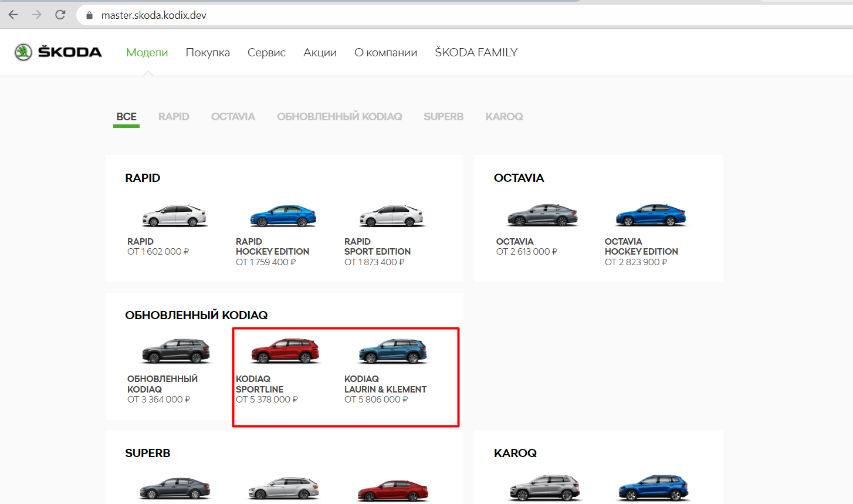
Task: Click the blue KODIAQ Laurin & Klement image
Action: (393, 351)
